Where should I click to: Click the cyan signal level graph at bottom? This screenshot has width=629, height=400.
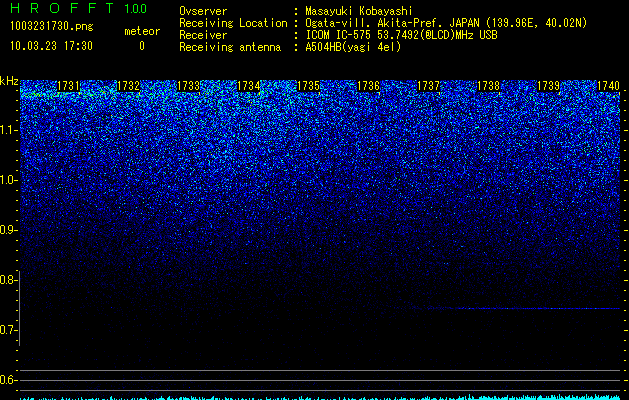pos(320,397)
